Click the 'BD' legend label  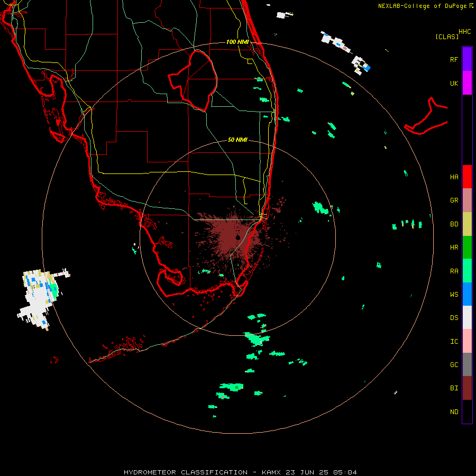(454, 224)
